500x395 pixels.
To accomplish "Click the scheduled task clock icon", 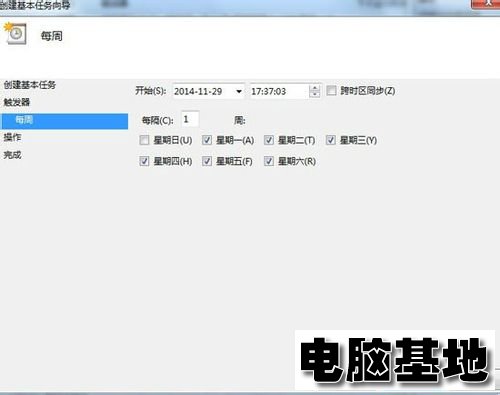I will pyautogui.click(x=15, y=33).
